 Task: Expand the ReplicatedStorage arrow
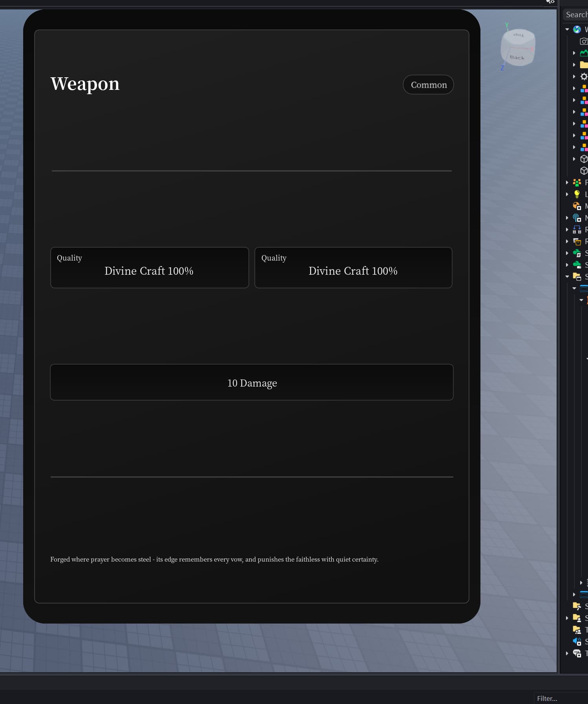pyautogui.click(x=567, y=241)
